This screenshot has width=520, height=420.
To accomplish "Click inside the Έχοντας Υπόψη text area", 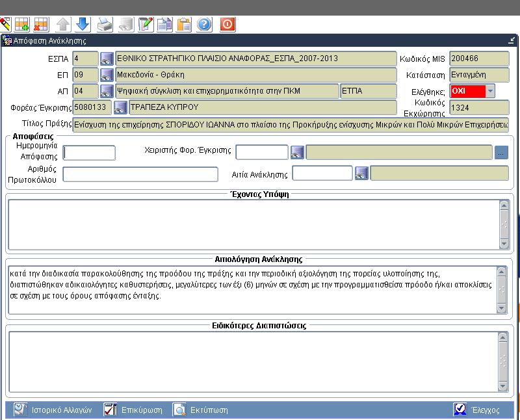I will (253, 224).
